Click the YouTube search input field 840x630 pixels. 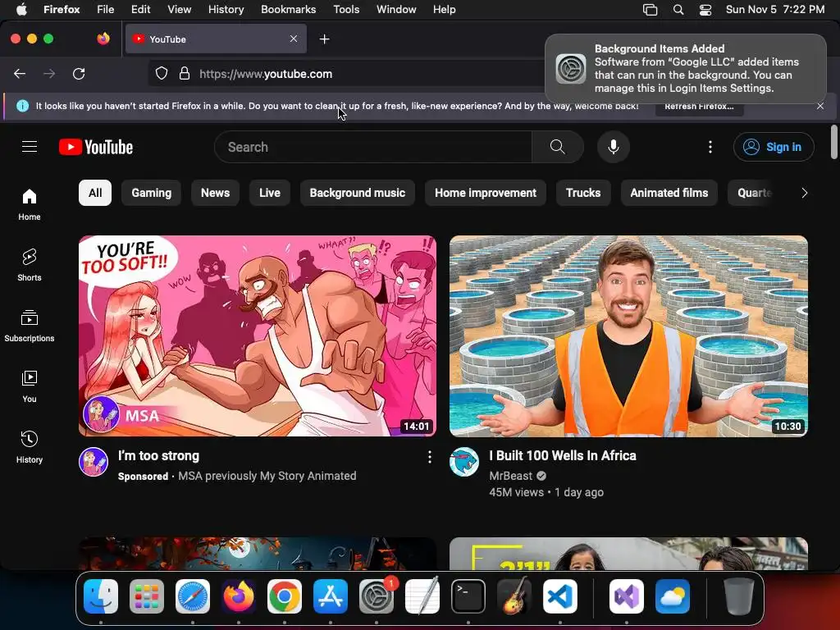coord(373,147)
